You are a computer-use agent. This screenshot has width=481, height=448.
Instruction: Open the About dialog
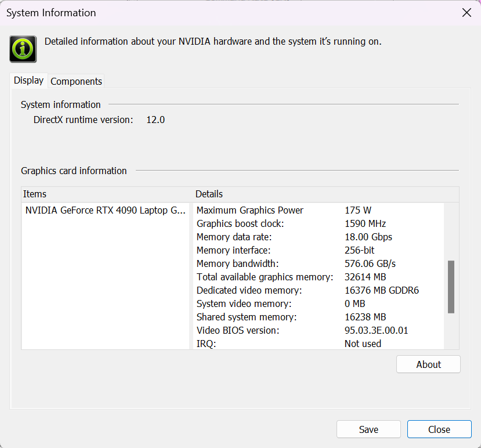tap(428, 364)
